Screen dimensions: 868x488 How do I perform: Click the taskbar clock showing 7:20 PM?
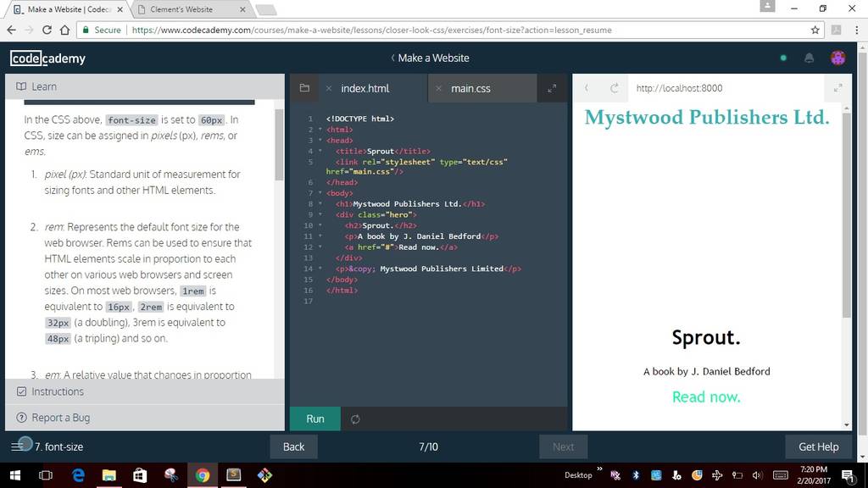pos(815,475)
